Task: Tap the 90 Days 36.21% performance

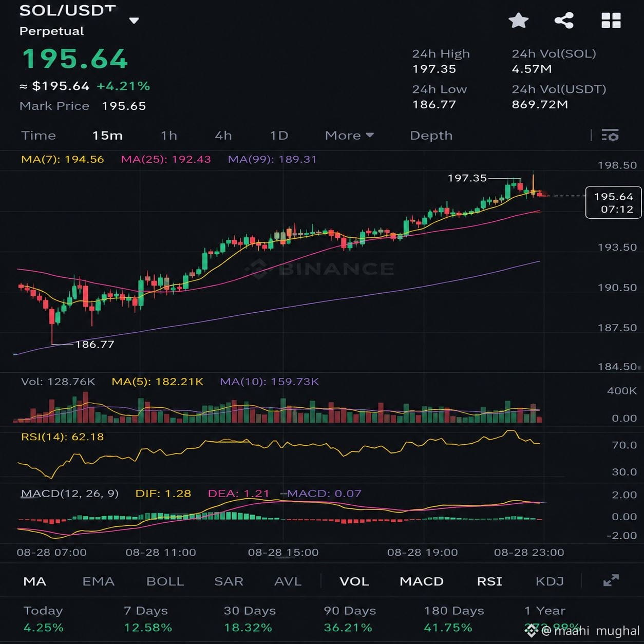Action: click(350, 619)
